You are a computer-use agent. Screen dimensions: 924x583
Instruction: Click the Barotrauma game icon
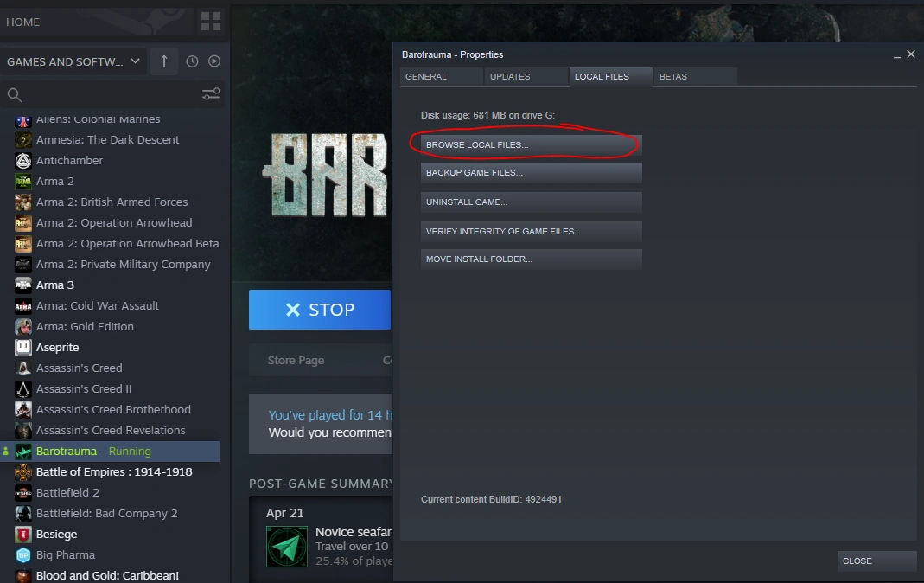(x=23, y=451)
